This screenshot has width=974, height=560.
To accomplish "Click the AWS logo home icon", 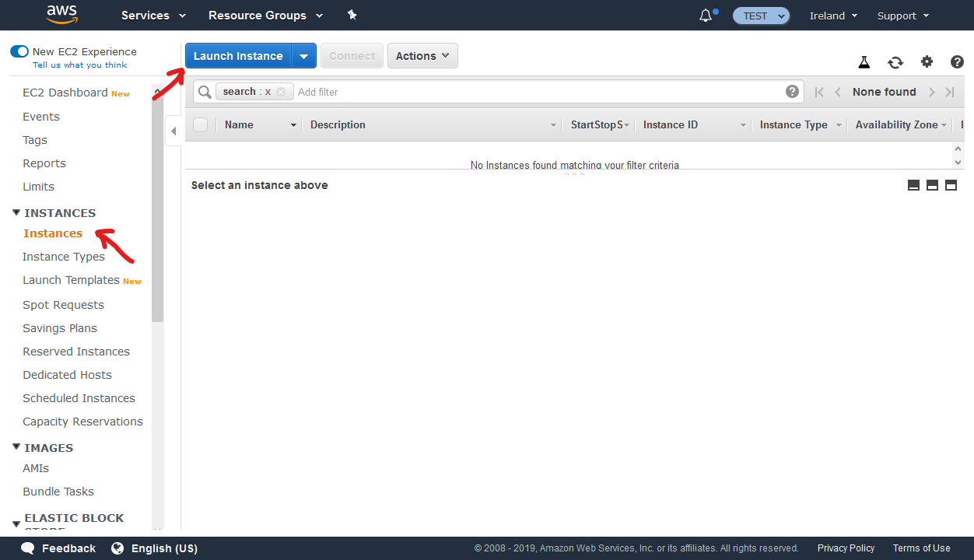I will click(61, 14).
